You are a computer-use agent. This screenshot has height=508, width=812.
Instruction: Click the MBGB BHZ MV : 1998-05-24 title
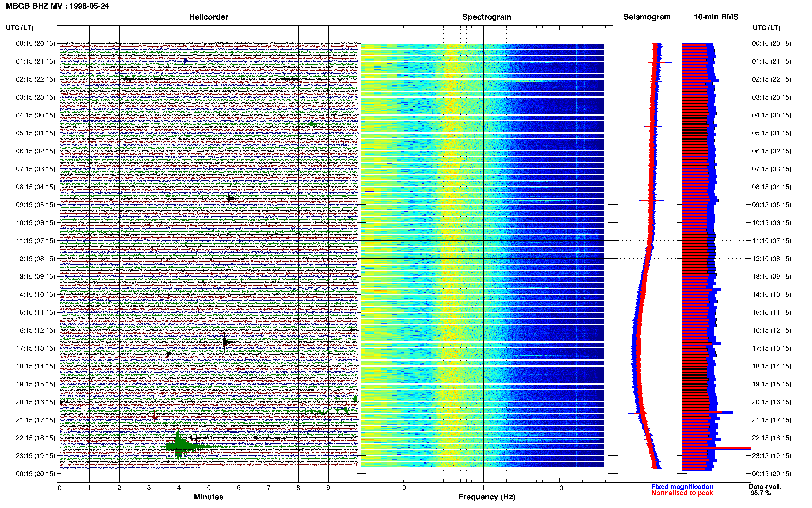coord(57,6)
